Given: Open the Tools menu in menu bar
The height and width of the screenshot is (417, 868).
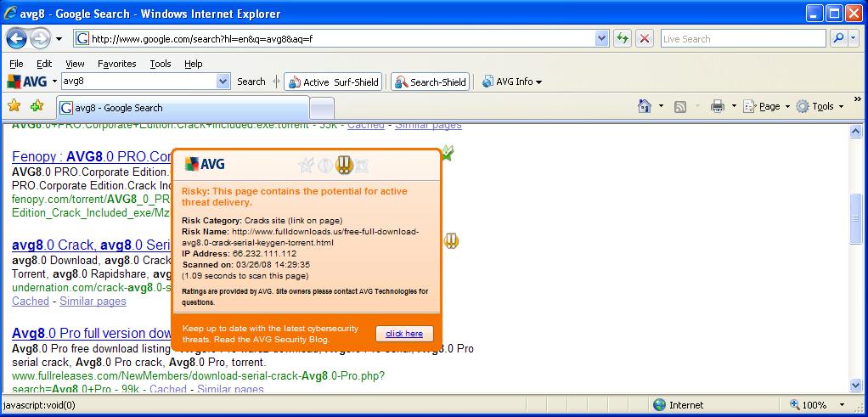Looking at the screenshot, I should pyautogui.click(x=161, y=64).
